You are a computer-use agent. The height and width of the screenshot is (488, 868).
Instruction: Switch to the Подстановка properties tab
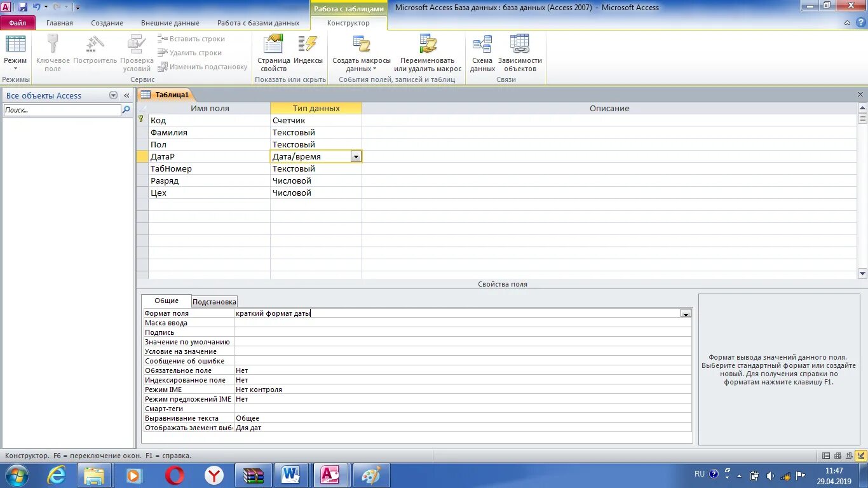214,302
